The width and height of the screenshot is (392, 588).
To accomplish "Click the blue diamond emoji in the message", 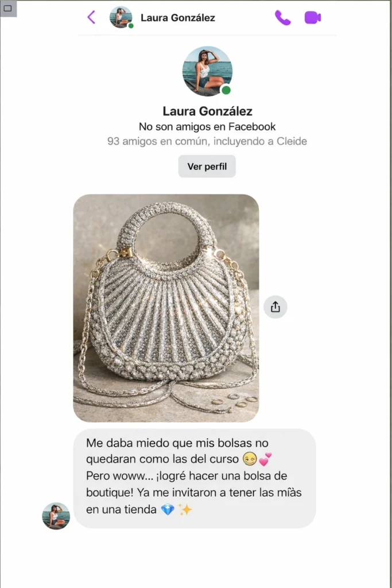I will click(168, 509).
